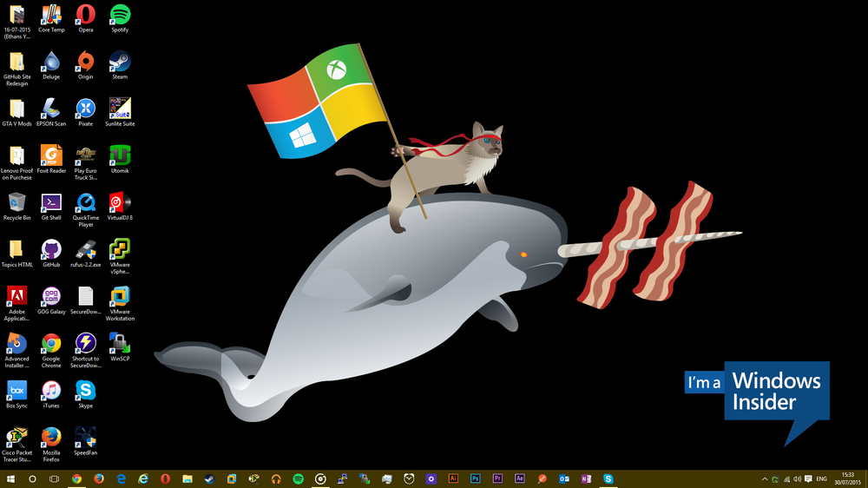868x488 pixels.
Task: Open File Explorer from the taskbar
Action: 187,478
